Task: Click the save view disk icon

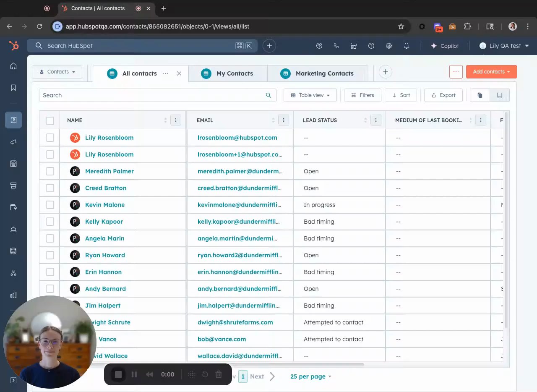Action: click(x=500, y=95)
